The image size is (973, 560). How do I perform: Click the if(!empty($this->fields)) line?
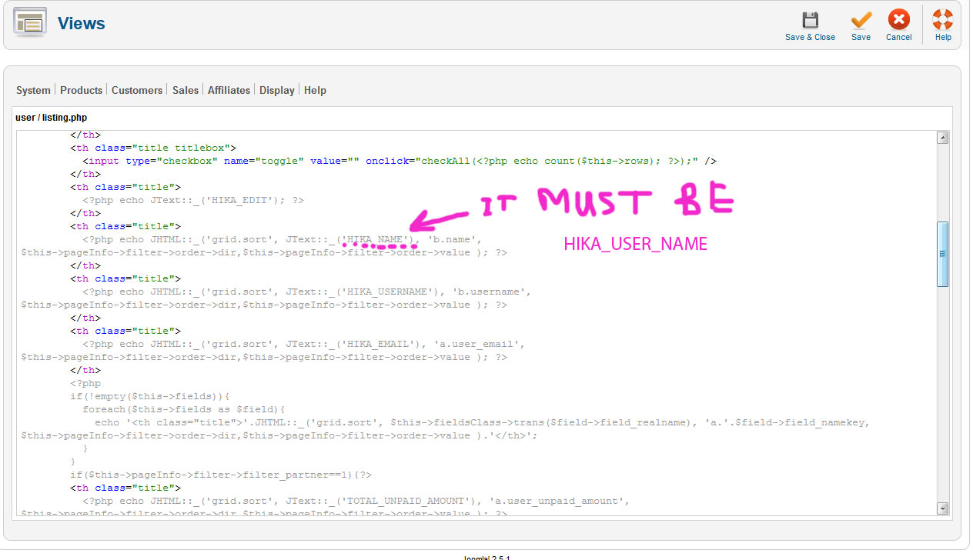(x=150, y=396)
